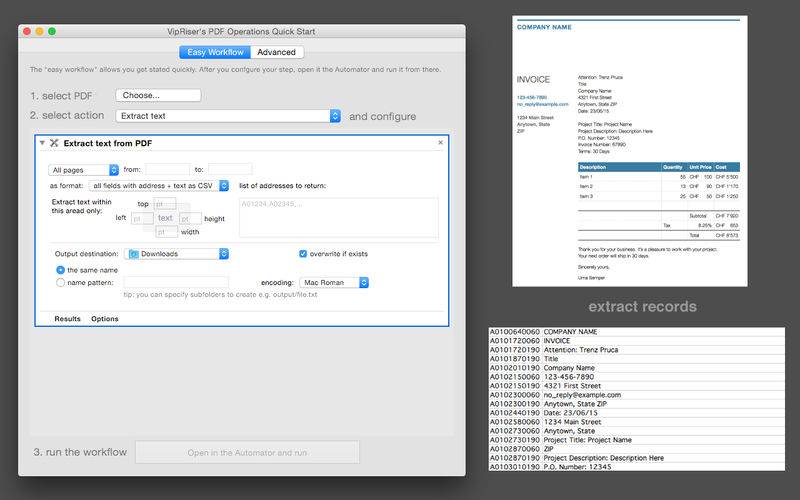Click the 'text' center label in area selector
Screen dimensions: 800x500
pyautogui.click(x=165, y=218)
